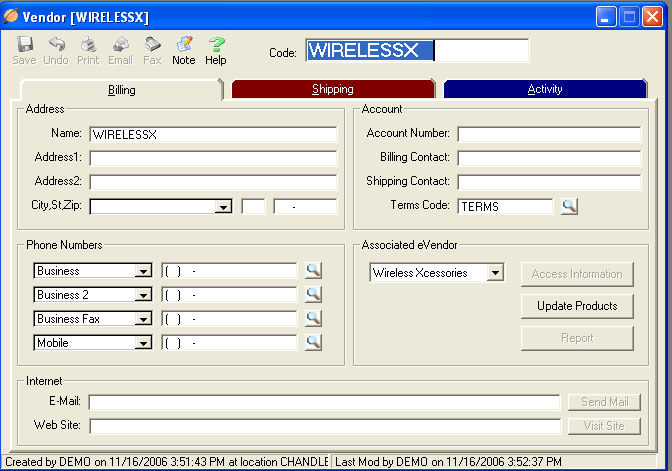The width and height of the screenshot is (672, 471).
Task: Expand the Mobile phone type dropdown
Action: click(143, 343)
